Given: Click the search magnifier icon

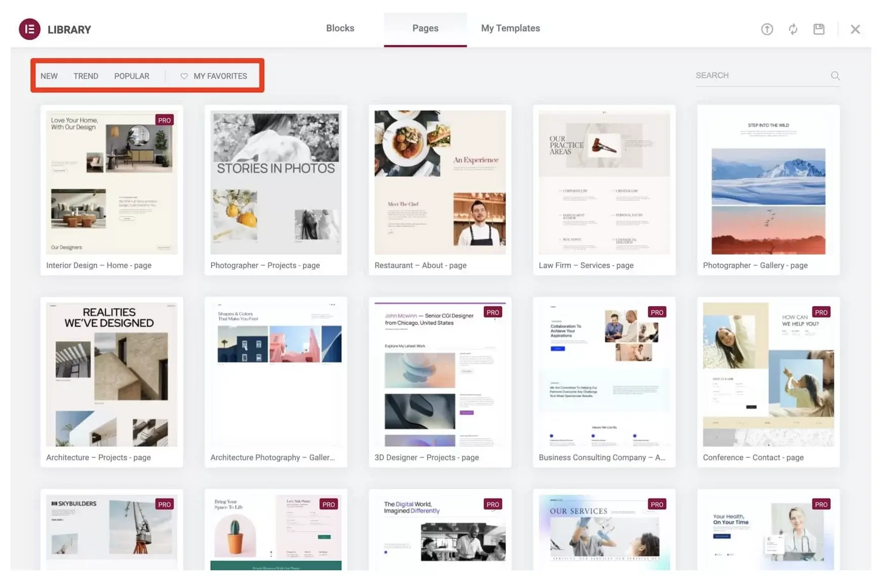Looking at the screenshot, I should click(835, 76).
